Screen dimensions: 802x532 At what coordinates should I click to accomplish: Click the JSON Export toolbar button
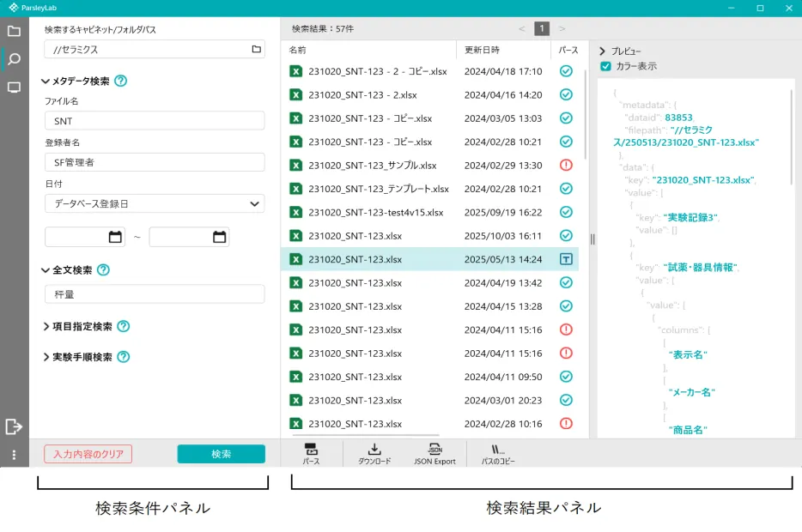[434, 453]
